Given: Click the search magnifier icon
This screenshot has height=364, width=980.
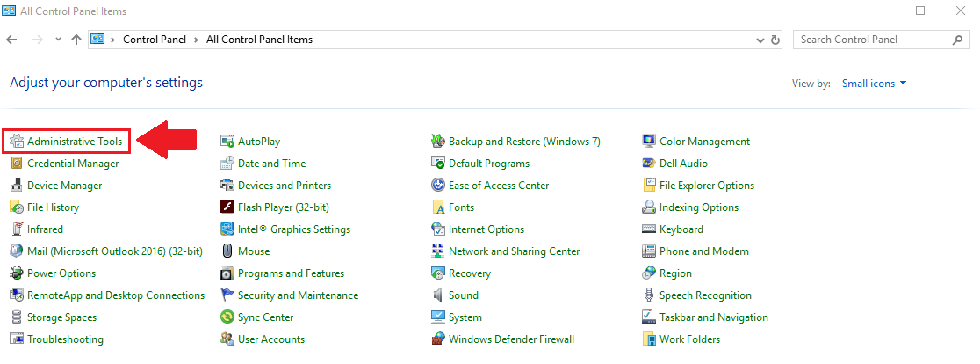Looking at the screenshot, I should pyautogui.click(x=957, y=40).
